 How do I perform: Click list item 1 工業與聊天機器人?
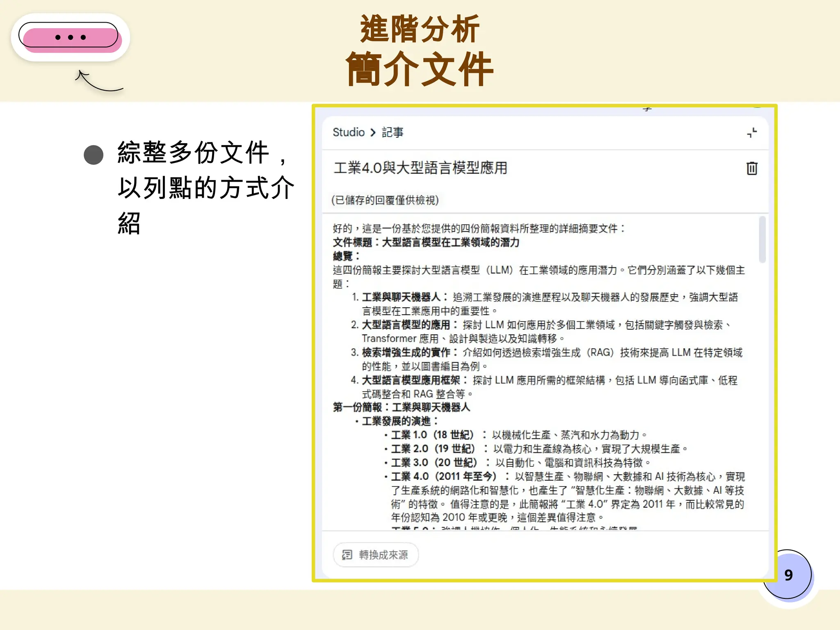[x=546, y=304]
